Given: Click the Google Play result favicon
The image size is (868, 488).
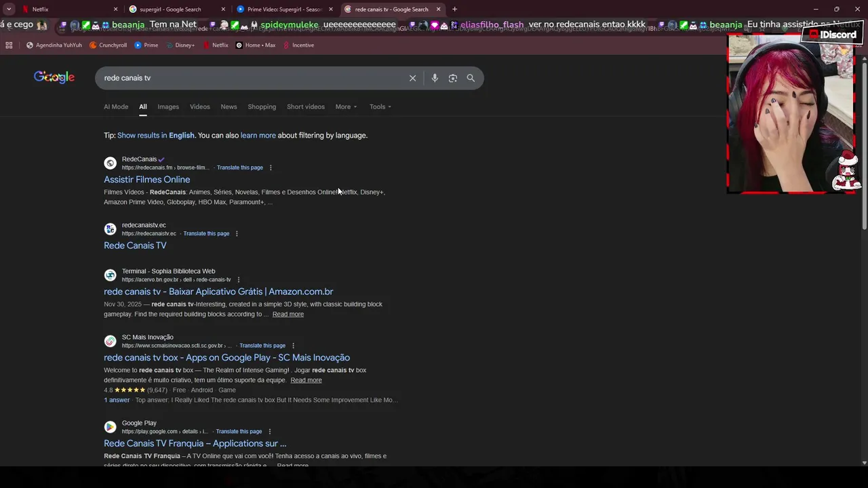Looking at the screenshot, I should [110, 427].
